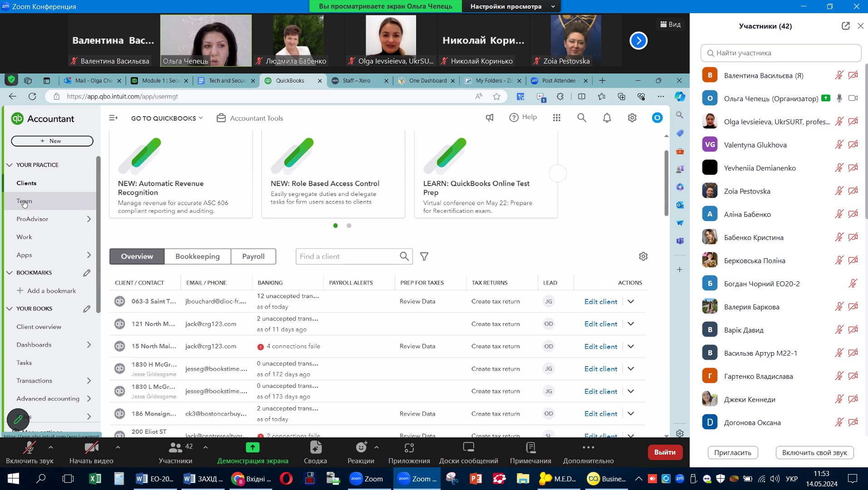Collapse the QuickBooks navigation menu icon

[113, 118]
